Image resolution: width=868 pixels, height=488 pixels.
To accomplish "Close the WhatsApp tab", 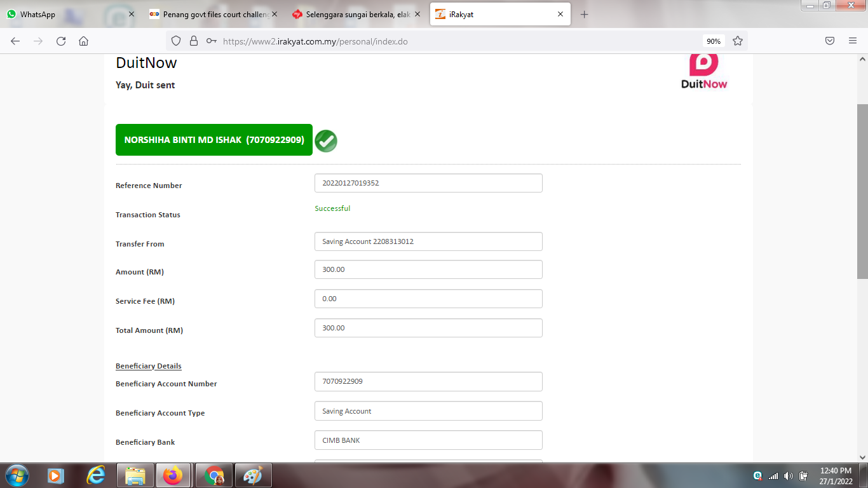I will click(132, 15).
